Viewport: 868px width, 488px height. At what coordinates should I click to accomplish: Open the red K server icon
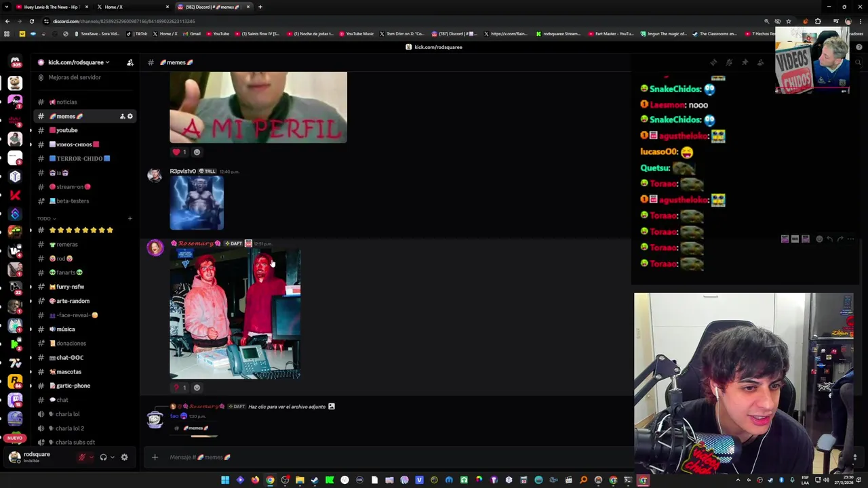click(x=15, y=195)
